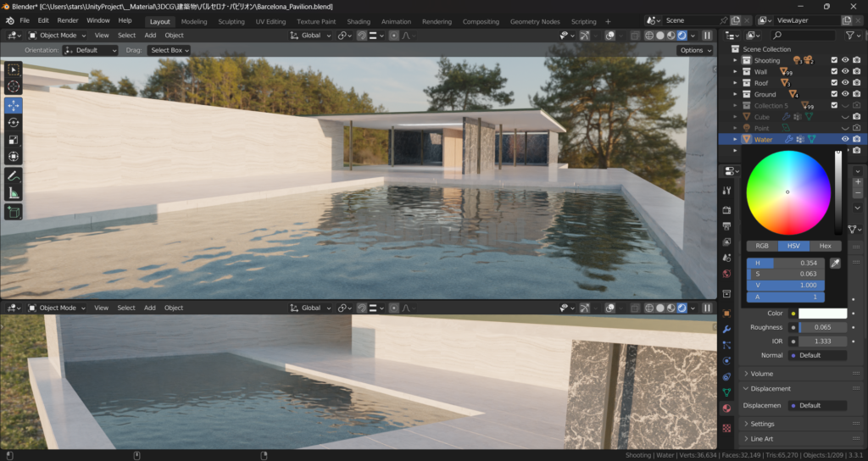This screenshot has width=868, height=461.
Task: Switch to the Shading workspace tab
Action: (x=359, y=21)
